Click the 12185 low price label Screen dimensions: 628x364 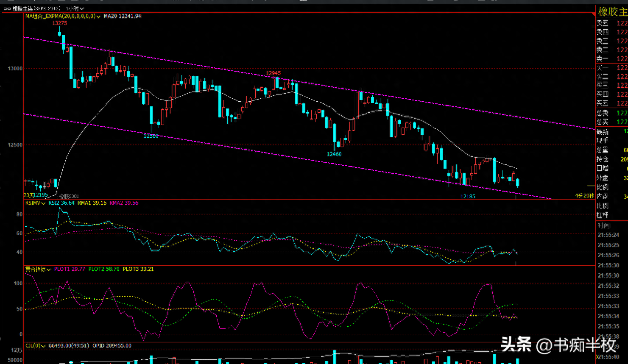point(468,197)
